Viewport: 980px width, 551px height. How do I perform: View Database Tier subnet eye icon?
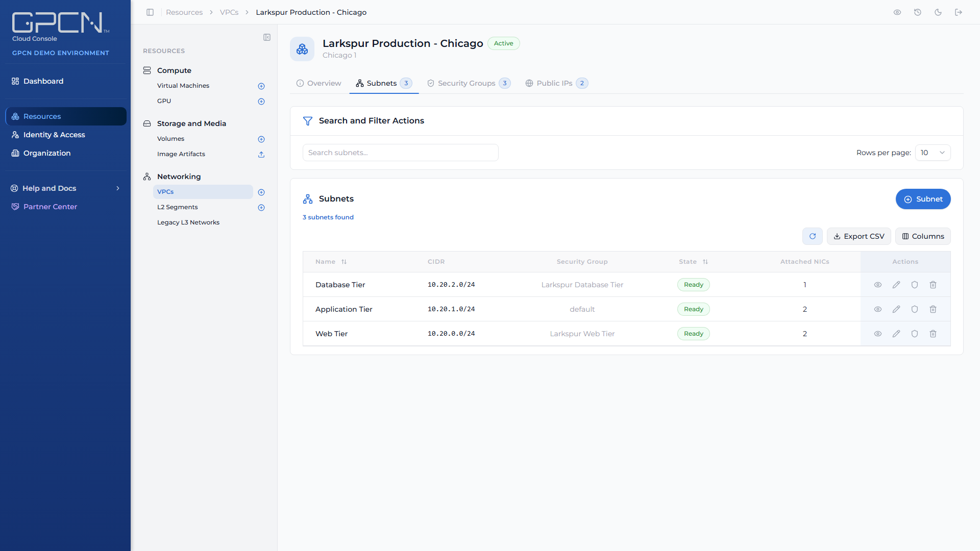coord(878,285)
